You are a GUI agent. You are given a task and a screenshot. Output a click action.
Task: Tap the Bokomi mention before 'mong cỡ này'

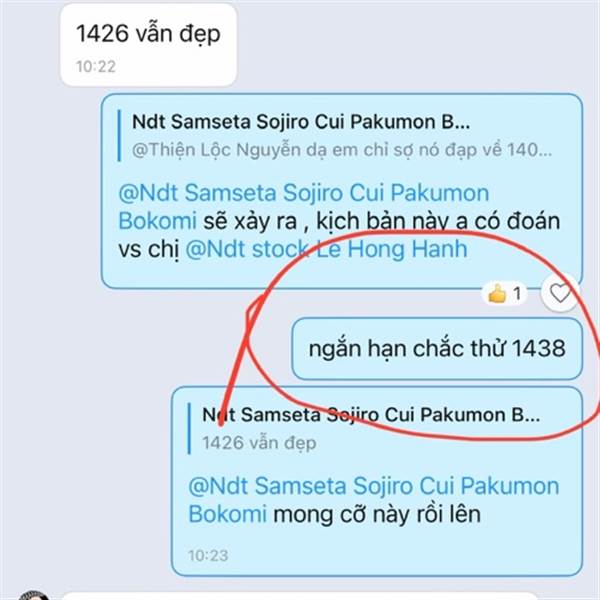click(x=227, y=514)
